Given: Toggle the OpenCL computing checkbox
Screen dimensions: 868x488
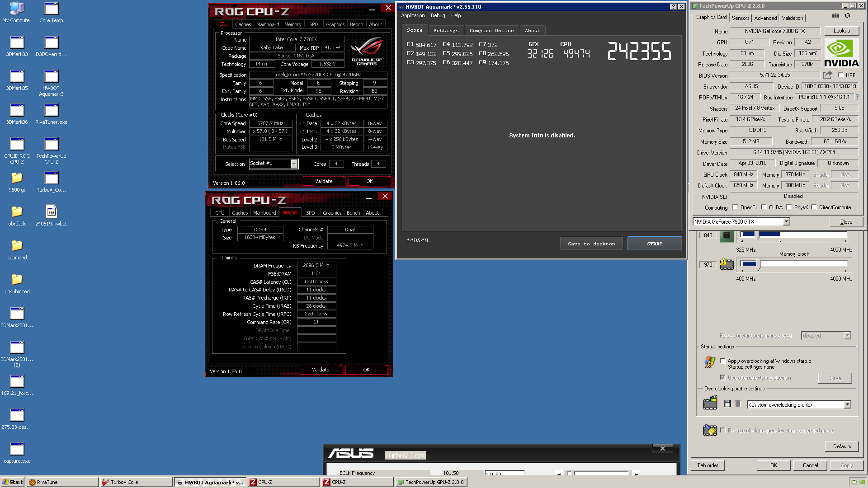Looking at the screenshot, I should [x=735, y=207].
